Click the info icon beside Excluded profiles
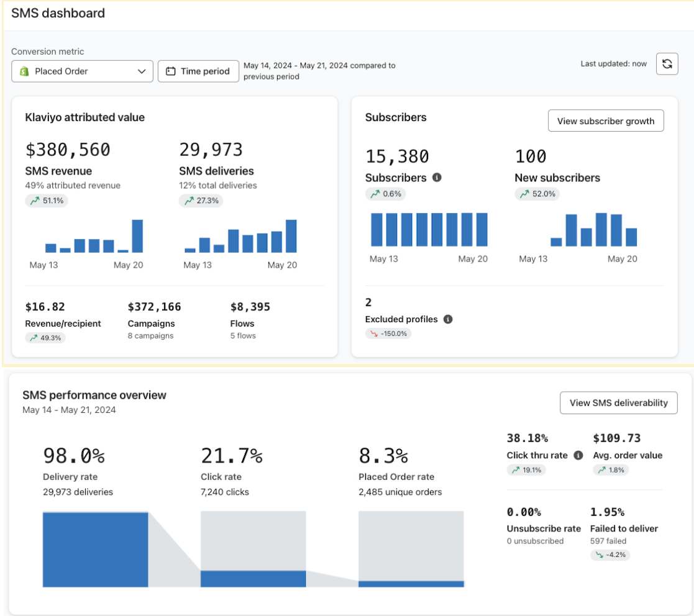The height and width of the screenshot is (616, 694). coord(447,319)
